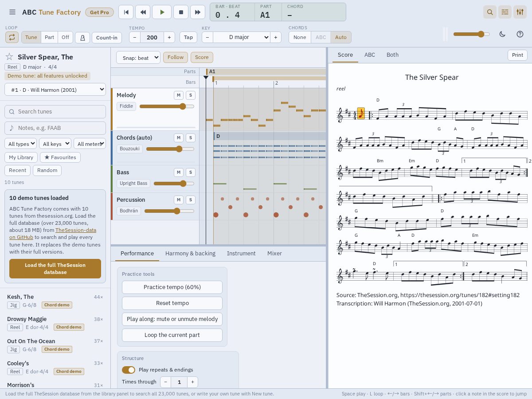
Task: Open the list-settings icon in the top bar
Action: (505, 12)
